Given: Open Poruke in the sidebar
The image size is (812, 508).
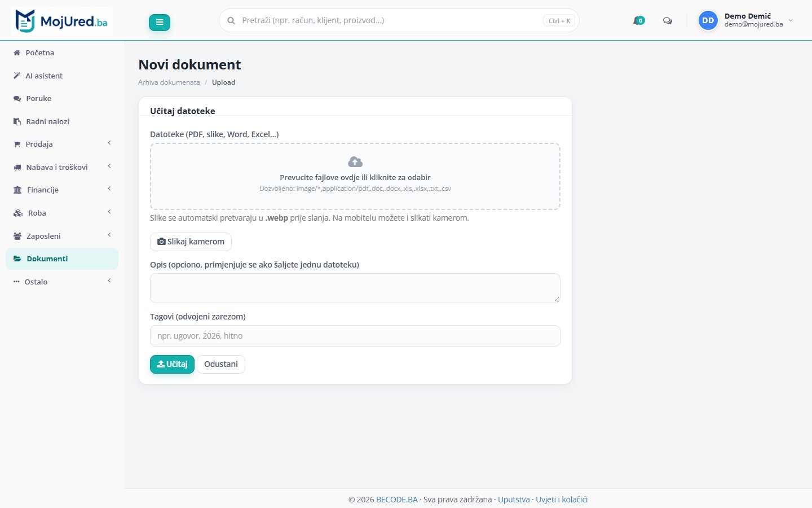Looking at the screenshot, I should pyautogui.click(x=62, y=98).
